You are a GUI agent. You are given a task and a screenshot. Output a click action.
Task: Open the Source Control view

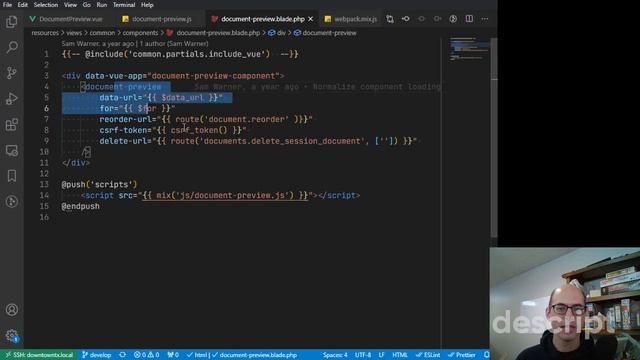tap(12, 73)
